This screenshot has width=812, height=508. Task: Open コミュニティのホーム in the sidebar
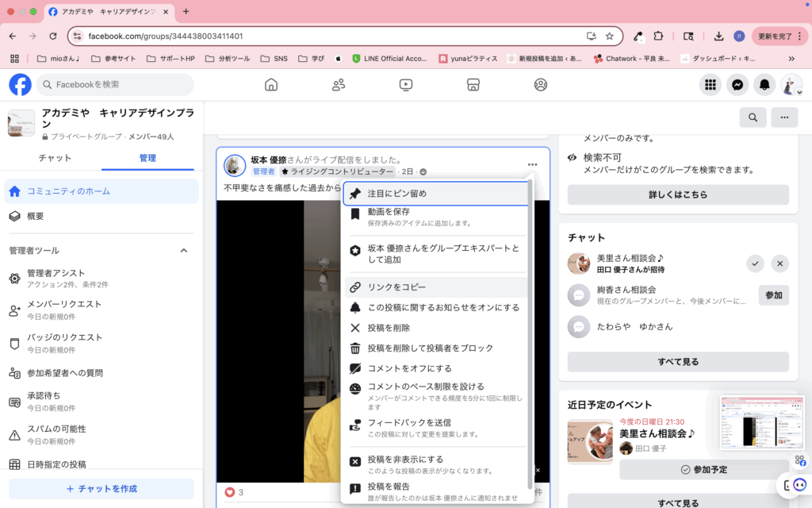[x=101, y=191]
